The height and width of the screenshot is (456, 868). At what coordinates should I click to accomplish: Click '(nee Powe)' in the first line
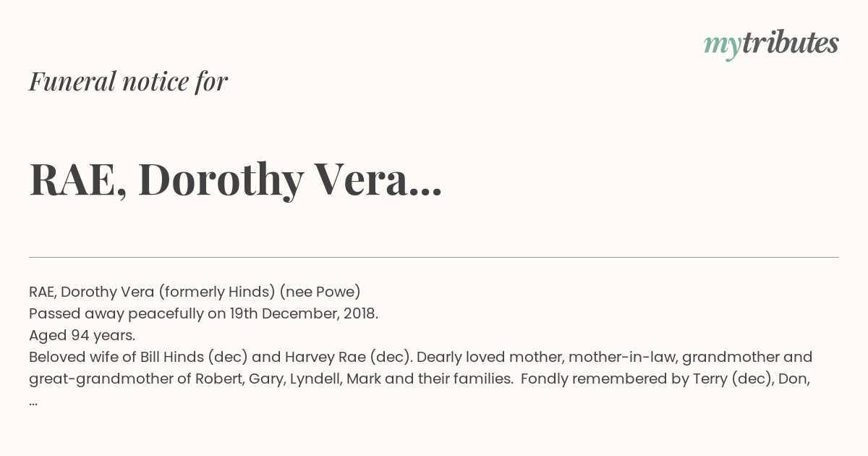(x=320, y=292)
